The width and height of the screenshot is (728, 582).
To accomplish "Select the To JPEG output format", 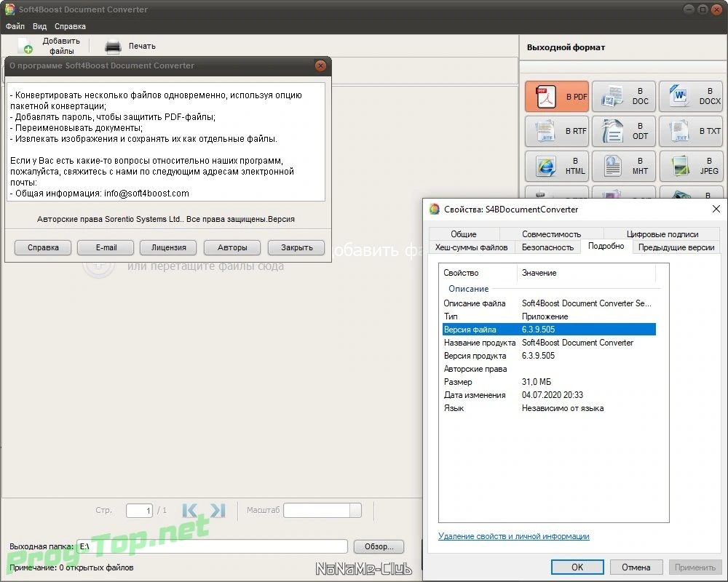I will click(x=691, y=166).
